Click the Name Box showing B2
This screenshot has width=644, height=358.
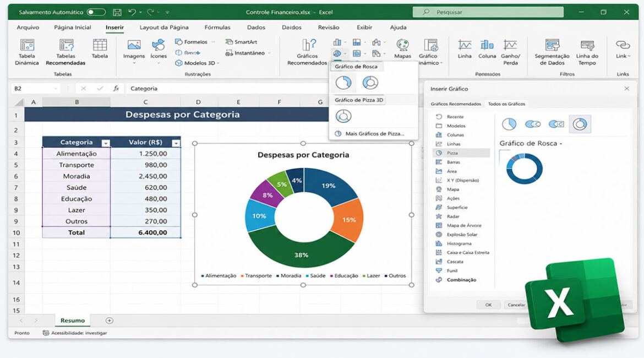coord(35,88)
